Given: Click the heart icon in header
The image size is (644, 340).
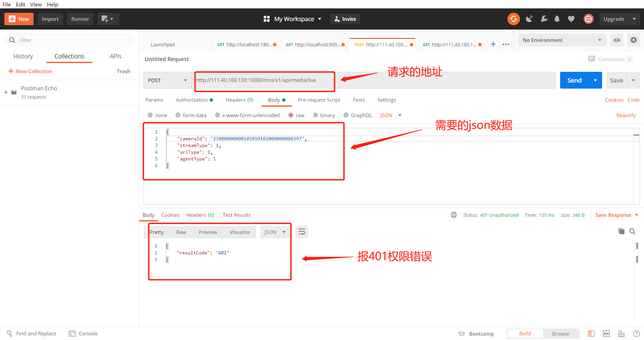Looking at the screenshot, I should point(571,19).
